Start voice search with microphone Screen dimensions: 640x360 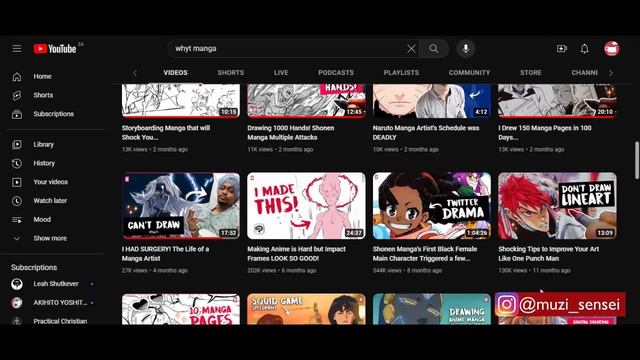pos(466,49)
